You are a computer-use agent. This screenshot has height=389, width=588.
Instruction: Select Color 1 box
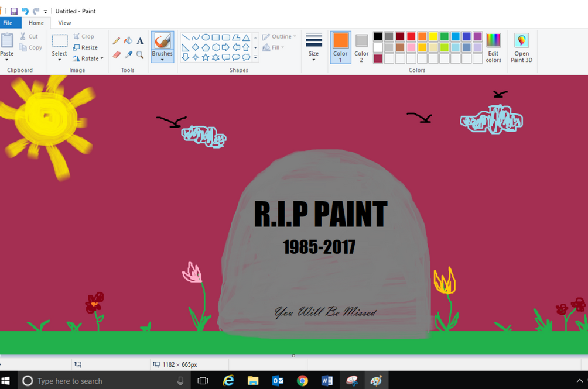(x=340, y=47)
